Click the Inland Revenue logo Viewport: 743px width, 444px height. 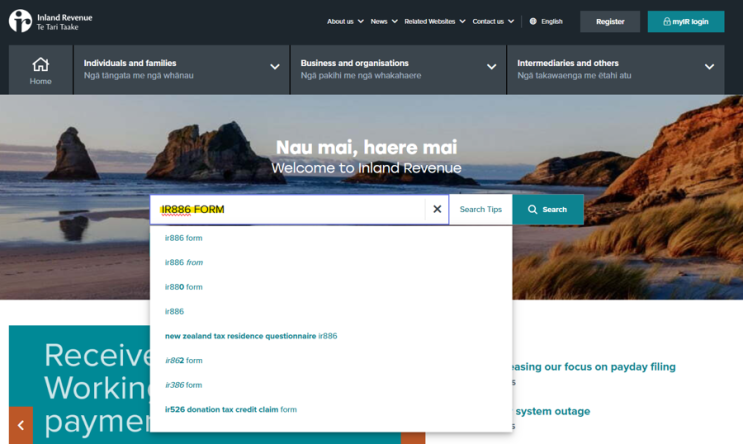(x=51, y=21)
